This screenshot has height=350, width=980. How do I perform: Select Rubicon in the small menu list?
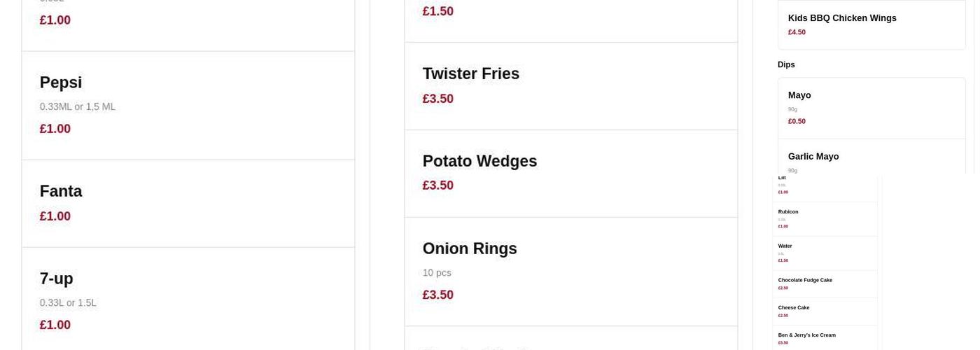pyautogui.click(x=788, y=212)
